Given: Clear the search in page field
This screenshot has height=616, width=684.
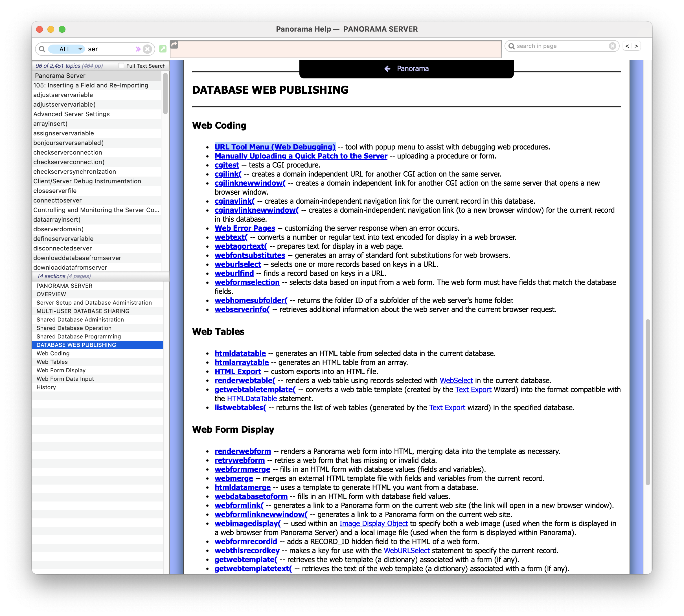Looking at the screenshot, I should point(612,46).
